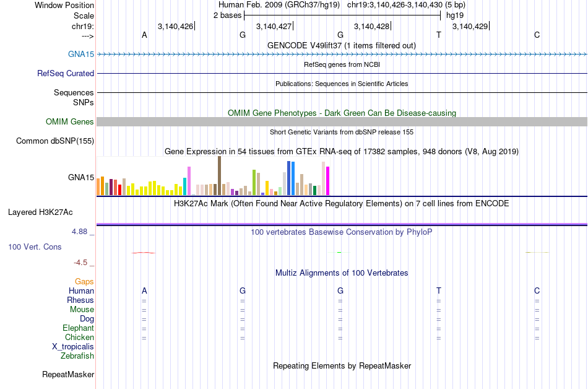
Task: Click the GNA15 GTEx expression label
Action: (81, 177)
